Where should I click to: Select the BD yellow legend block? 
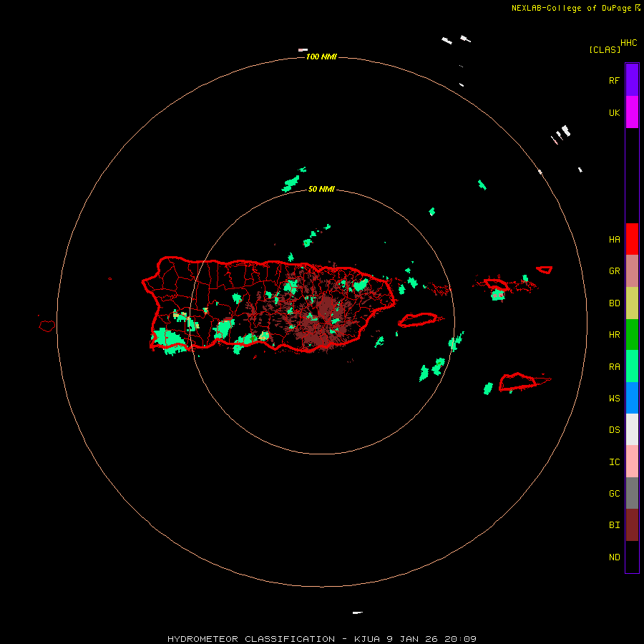pos(632,303)
